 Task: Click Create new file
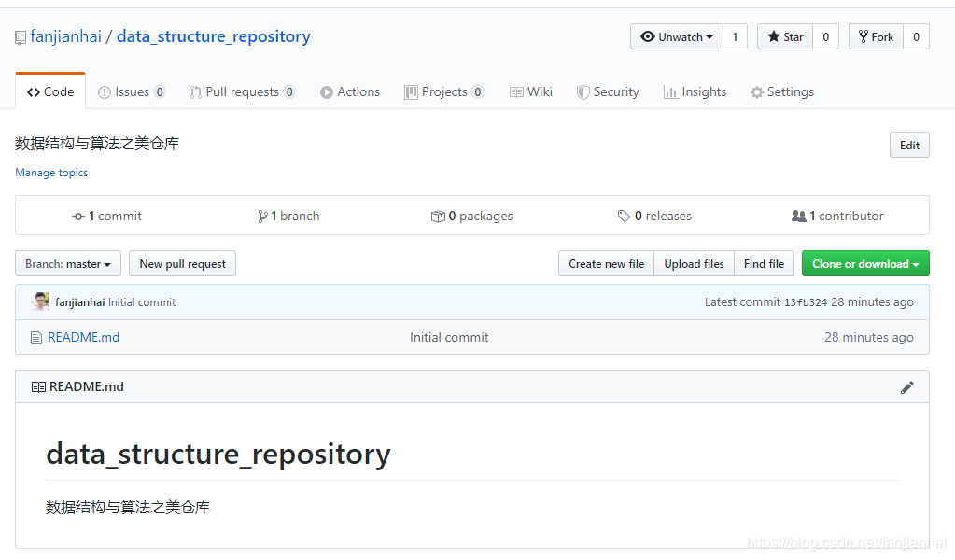606,263
